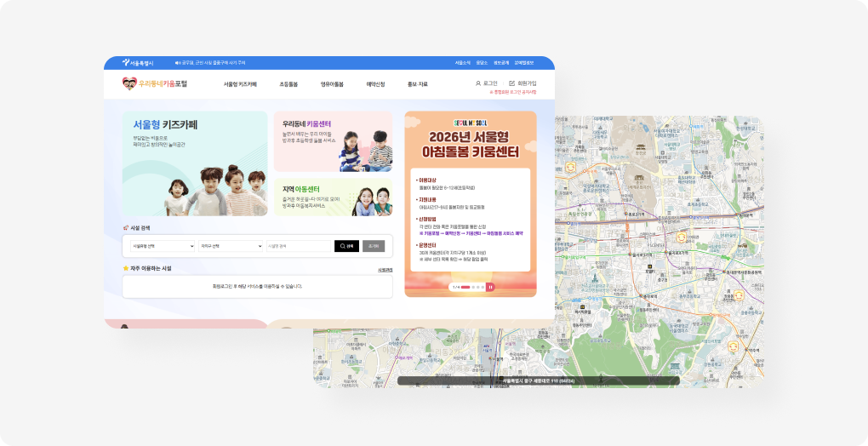Click the pencil icon beside 회원가입
868x446 pixels.
click(x=511, y=83)
